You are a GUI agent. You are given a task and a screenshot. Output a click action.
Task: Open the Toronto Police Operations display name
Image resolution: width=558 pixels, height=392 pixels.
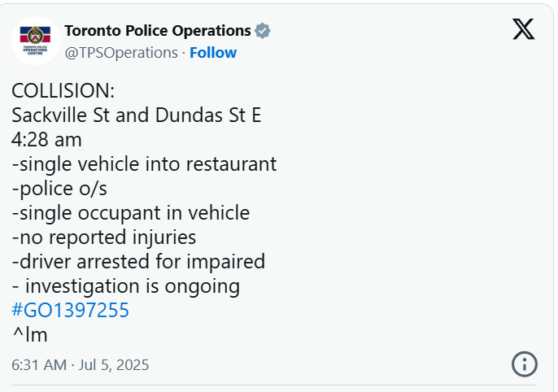(x=158, y=31)
